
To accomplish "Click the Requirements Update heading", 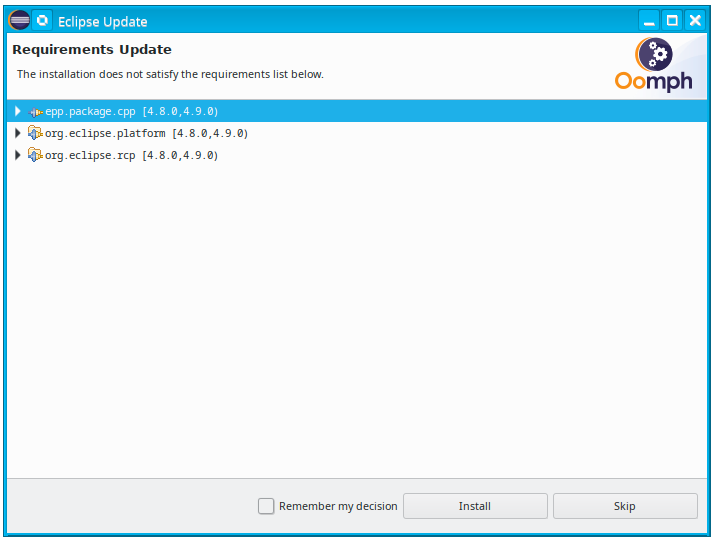I will click(92, 49).
